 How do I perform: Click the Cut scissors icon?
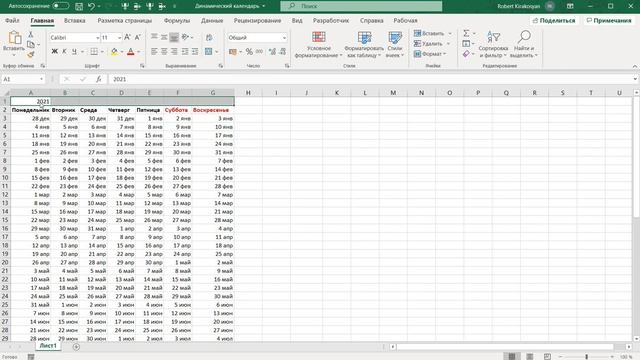pos(31,35)
